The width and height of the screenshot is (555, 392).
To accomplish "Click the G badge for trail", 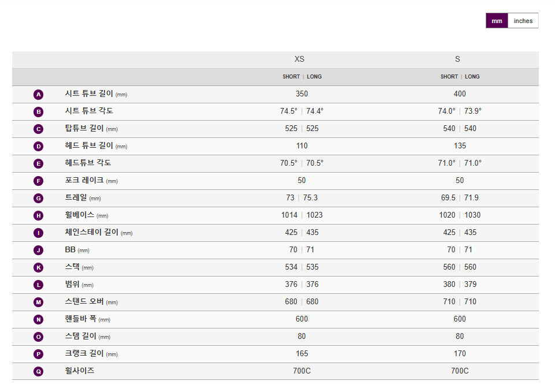I will coord(39,199).
